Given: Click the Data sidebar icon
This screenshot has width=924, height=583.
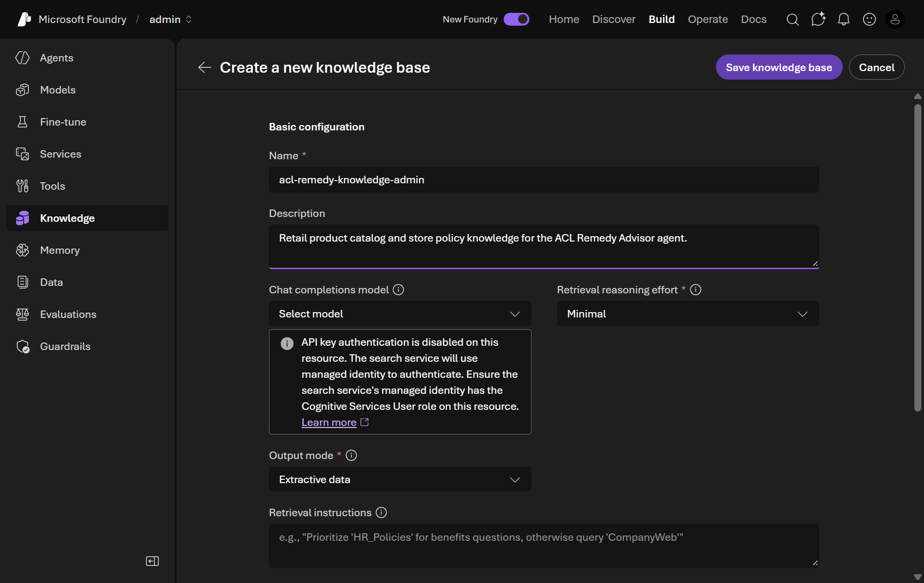Looking at the screenshot, I should click(22, 282).
